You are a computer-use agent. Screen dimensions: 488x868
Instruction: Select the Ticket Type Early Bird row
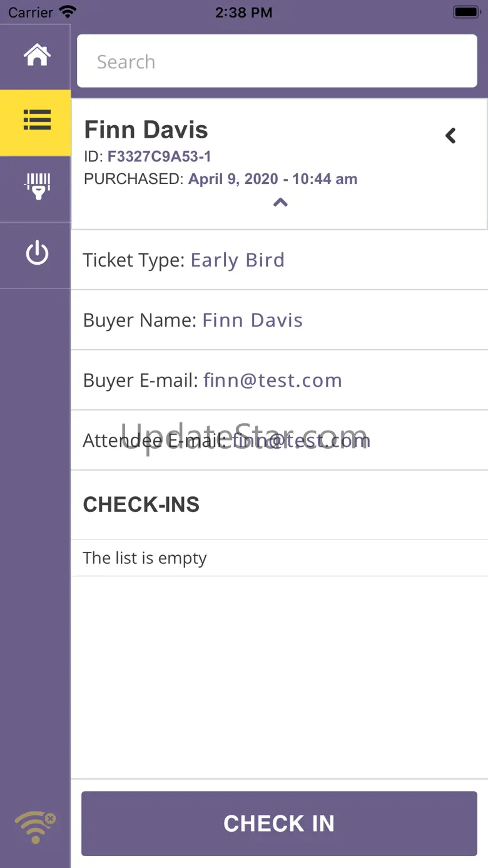click(x=279, y=260)
